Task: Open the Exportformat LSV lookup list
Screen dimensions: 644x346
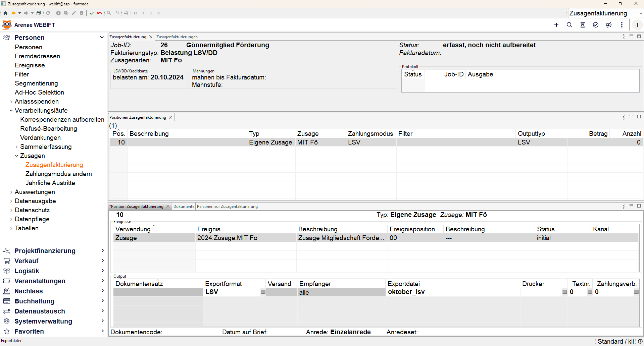Action: [x=263, y=292]
